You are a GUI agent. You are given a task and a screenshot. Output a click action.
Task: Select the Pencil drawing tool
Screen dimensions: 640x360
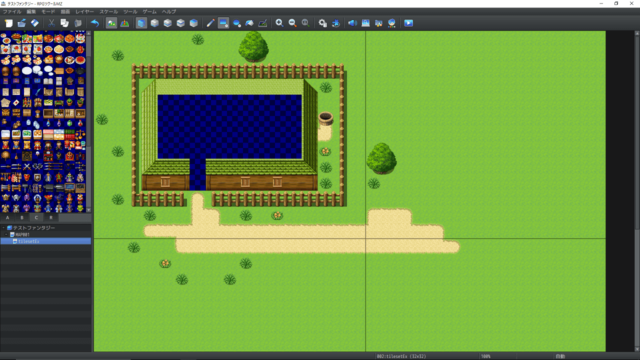(x=210, y=23)
